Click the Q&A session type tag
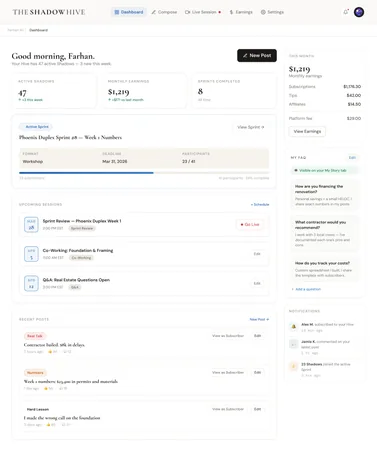 (75, 287)
